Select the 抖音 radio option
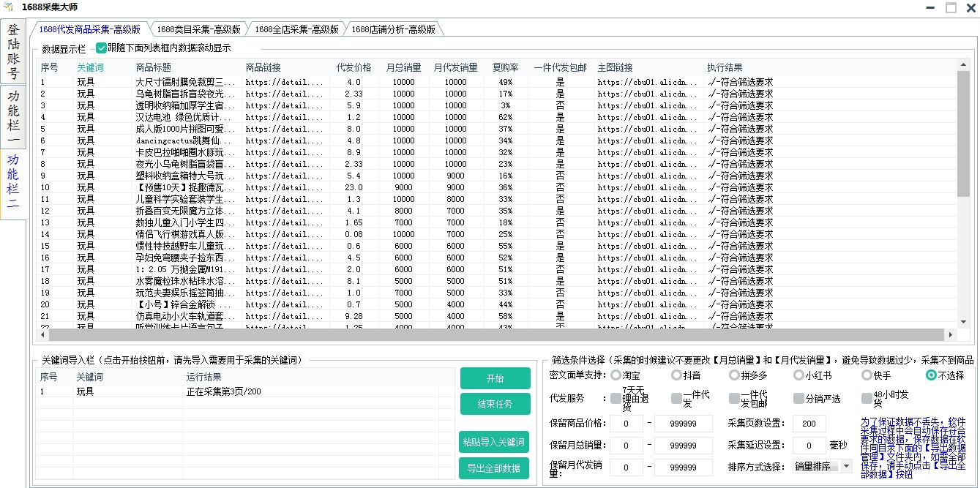The height and width of the screenshot is (488, 980). (x=676, y=375)
